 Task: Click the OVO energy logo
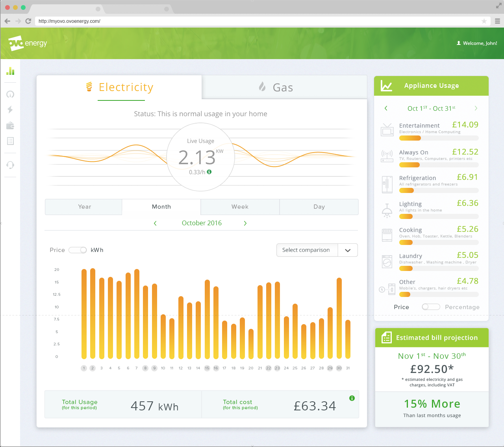[x=27, y=43]
